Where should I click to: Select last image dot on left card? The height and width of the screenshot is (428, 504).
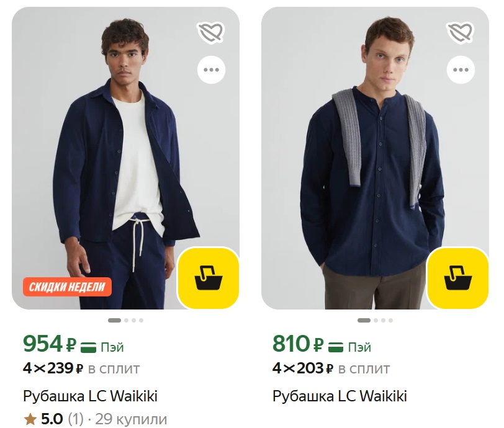[141, 321]
